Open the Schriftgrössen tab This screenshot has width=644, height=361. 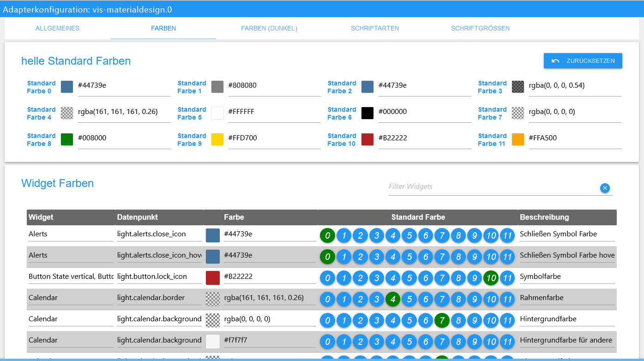click(x=481, y=28)
